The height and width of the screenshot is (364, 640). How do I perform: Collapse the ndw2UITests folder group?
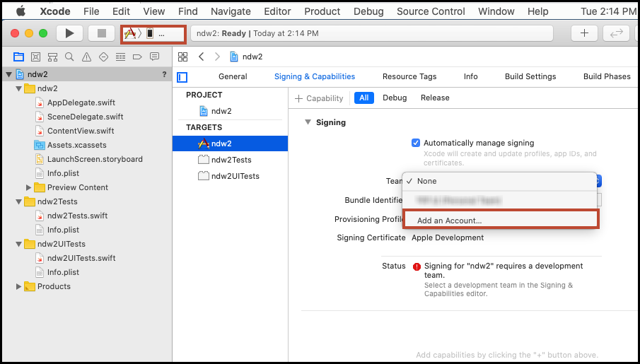[x=18, y=245]
